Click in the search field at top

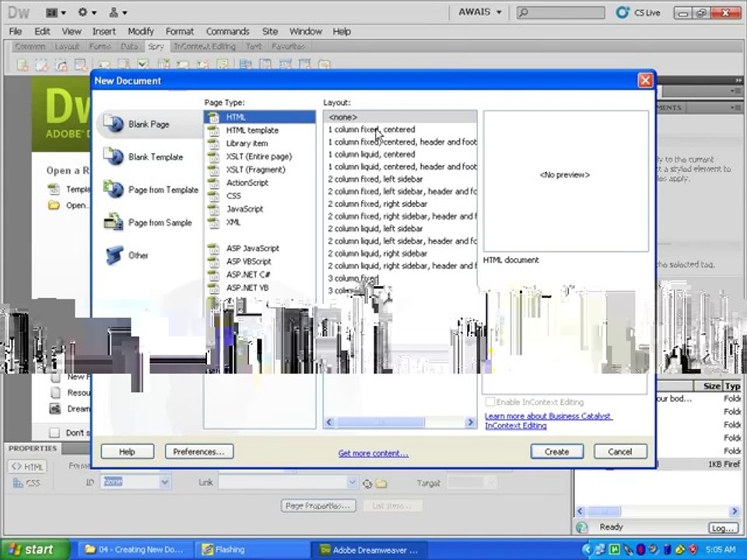[x=561, y=12]
